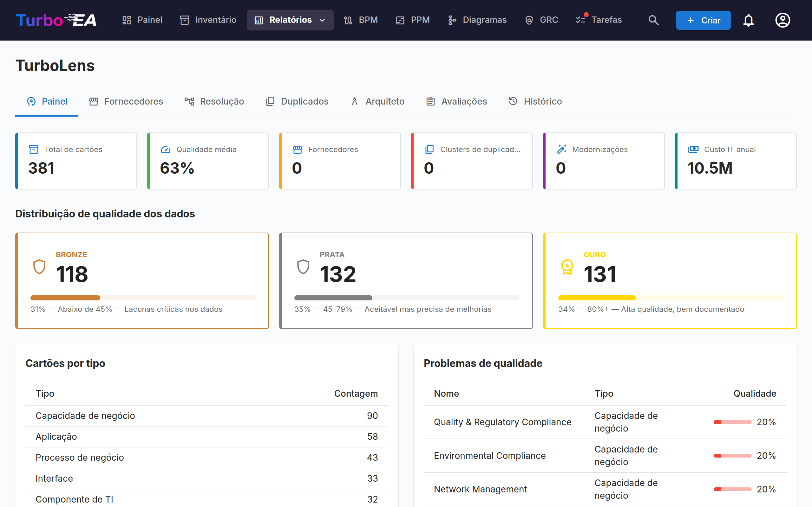Viewport: 812px width, 507px height.
Task: Click the Qualidade média gauge icon
Action: [x=166, y=150]
